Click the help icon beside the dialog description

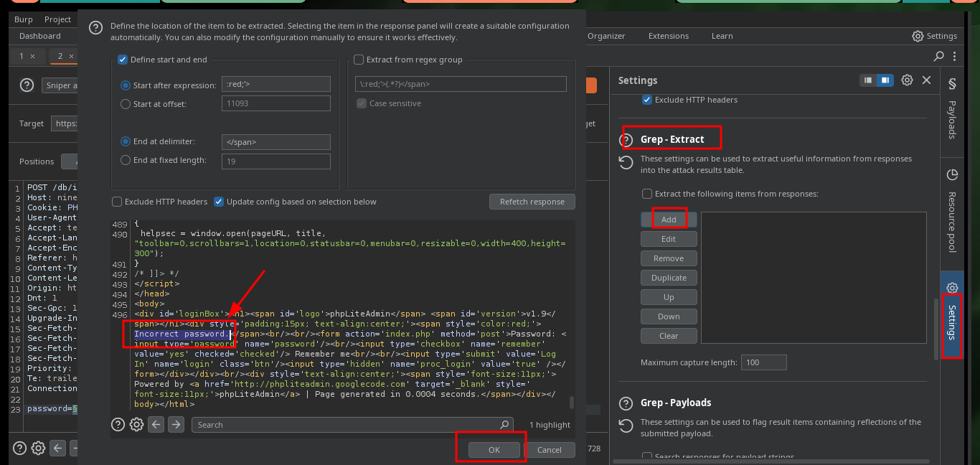click(95, 28)
